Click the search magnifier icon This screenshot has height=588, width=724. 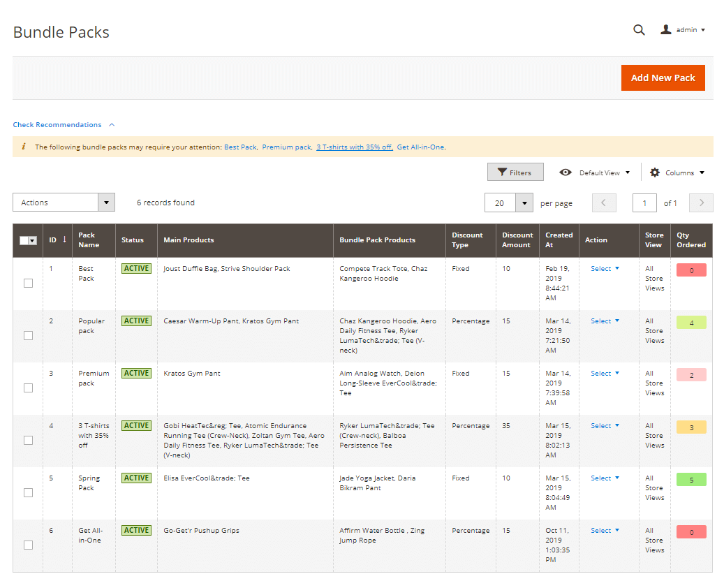click(x=639, y=30)
